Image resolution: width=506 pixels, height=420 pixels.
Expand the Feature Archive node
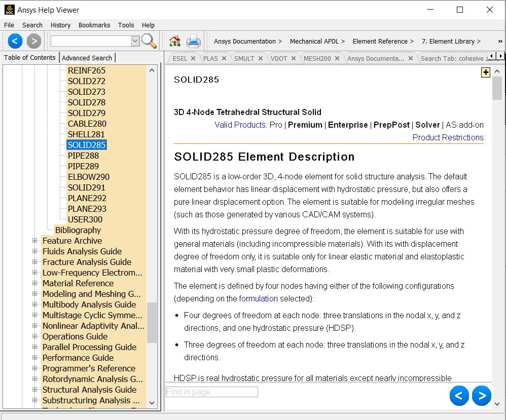[34, 241]
